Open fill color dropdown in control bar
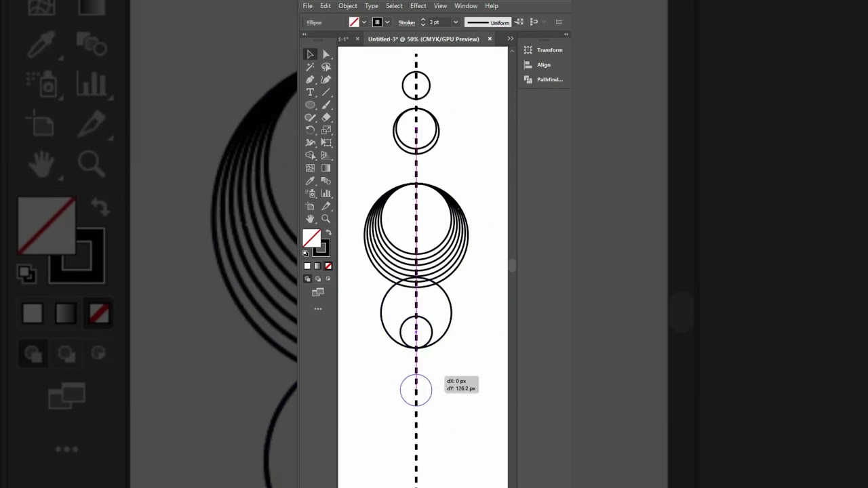Screen dimensions: 868x488 (364, 22)
